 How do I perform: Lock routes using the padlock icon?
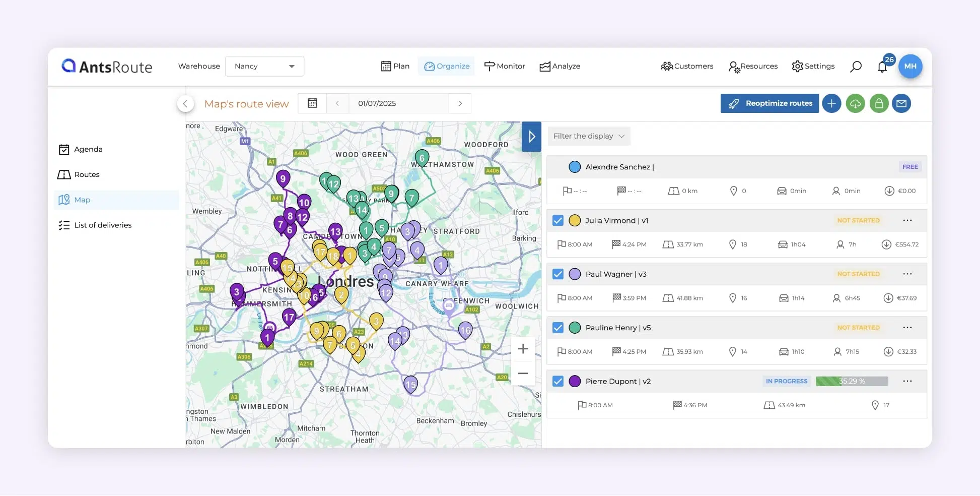(879, 103)
